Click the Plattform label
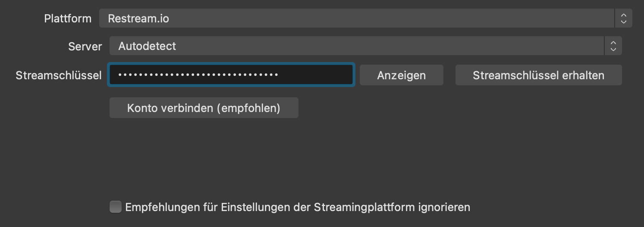The image size is (644, 227). point(68,19)
